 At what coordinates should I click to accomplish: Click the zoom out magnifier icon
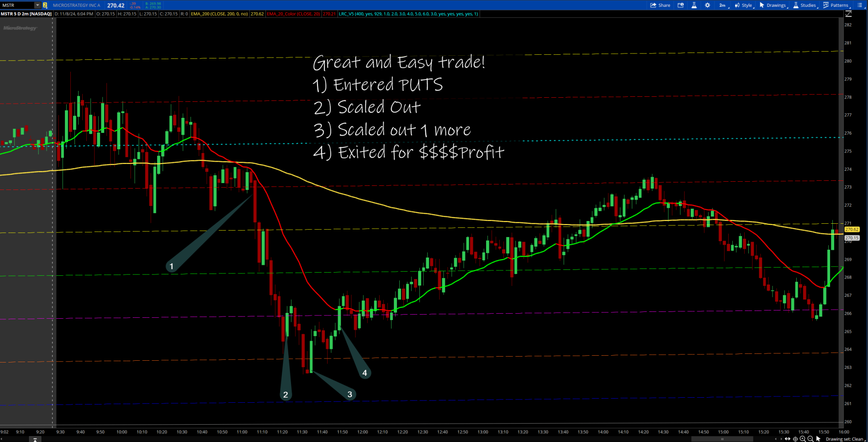point(810,439)
